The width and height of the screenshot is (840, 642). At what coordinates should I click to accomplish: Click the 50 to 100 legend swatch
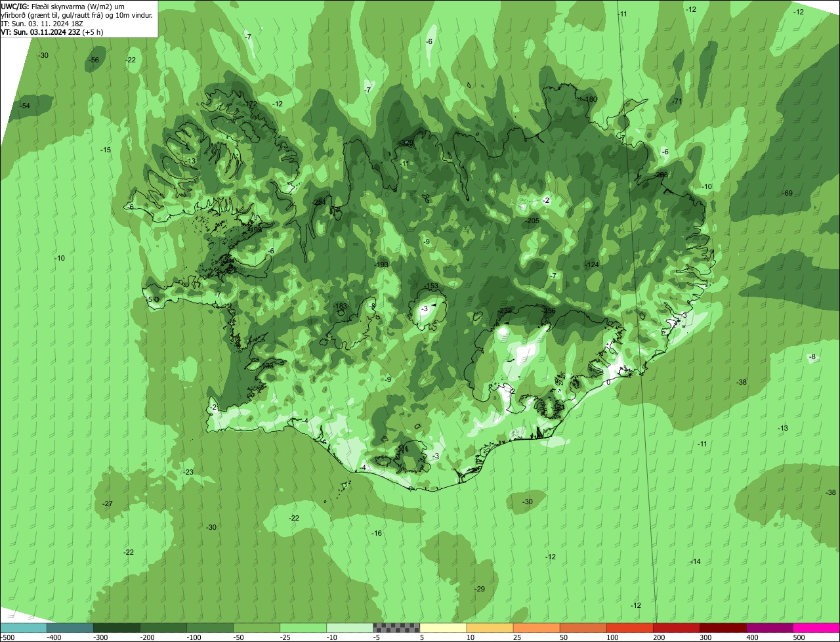pos(583,628)
